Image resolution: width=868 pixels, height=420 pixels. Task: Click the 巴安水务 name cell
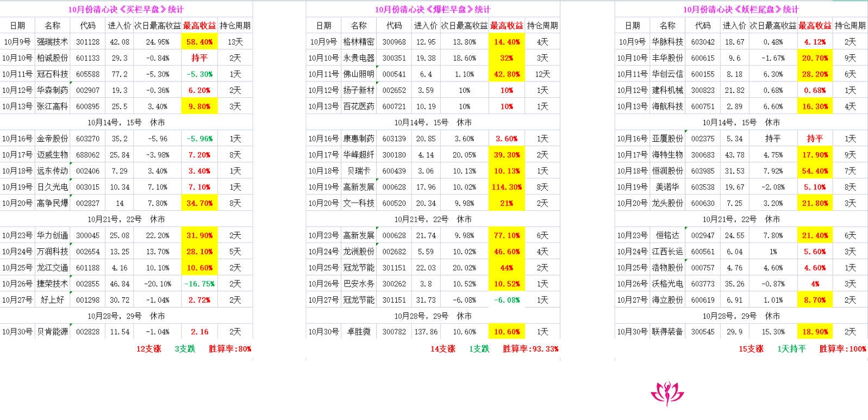point(359,284)
